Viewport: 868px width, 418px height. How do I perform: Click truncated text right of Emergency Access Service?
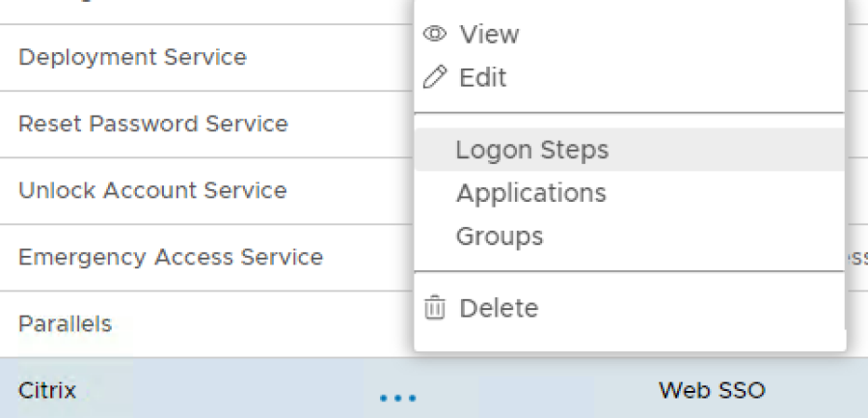click(856, 258)
